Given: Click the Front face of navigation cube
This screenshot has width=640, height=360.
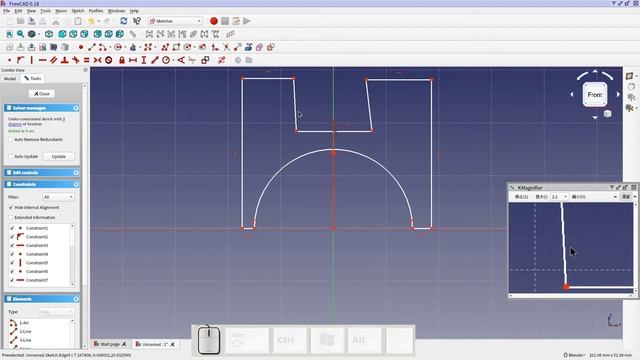Looking at the screenshot, I should (x=595, y=95).
